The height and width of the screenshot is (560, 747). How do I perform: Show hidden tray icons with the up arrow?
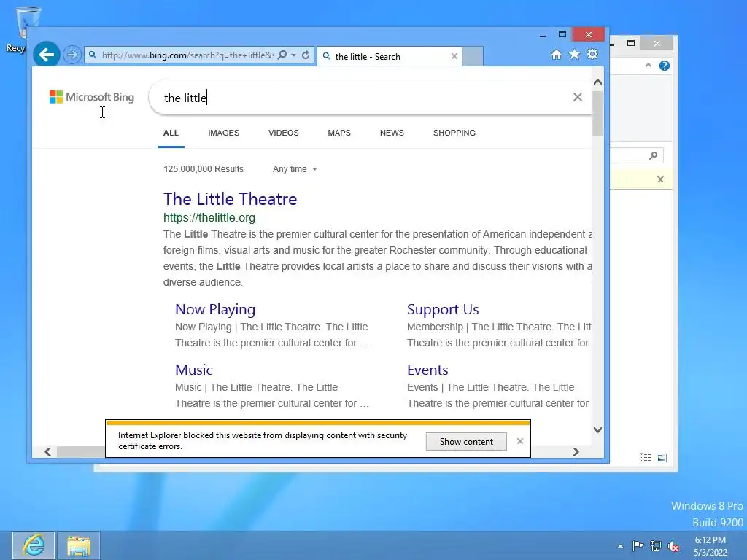[620, 546]
